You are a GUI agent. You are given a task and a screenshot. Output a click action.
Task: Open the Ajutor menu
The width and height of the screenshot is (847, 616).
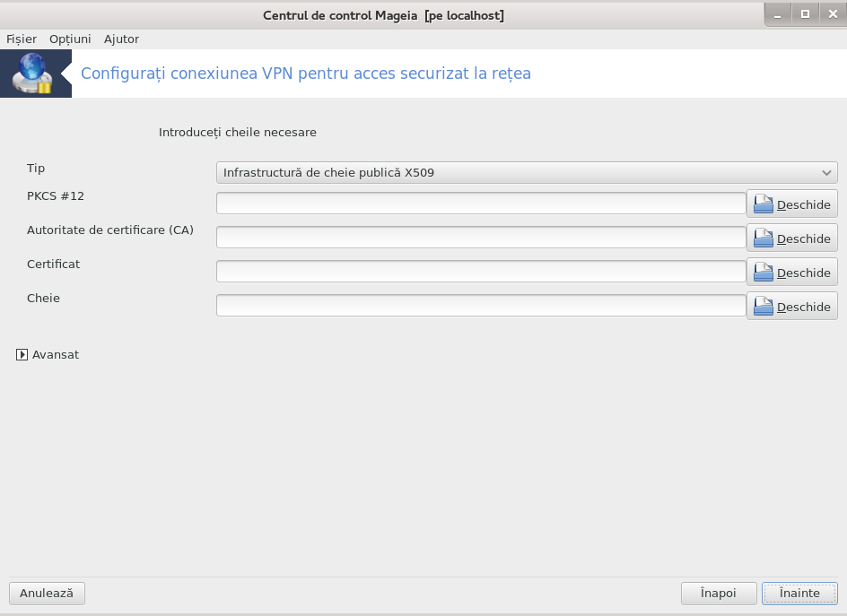point(121,39)
